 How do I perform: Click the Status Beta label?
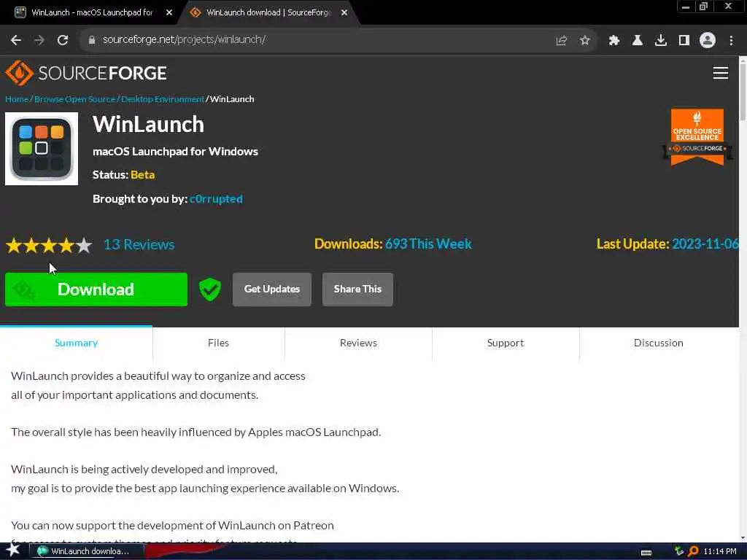click(124, 175)
